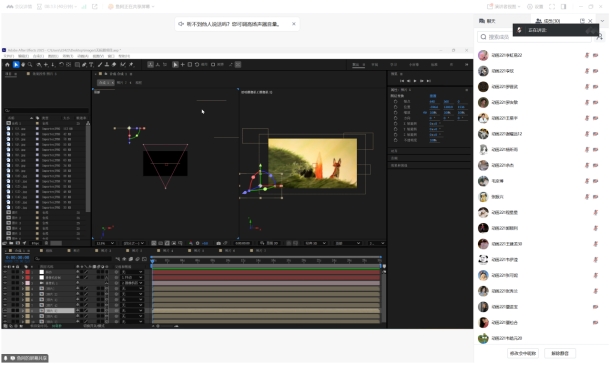Screen dimensions: 611x365
Task: Select the Rectangle shape tool
Action: tap(77, 65)
